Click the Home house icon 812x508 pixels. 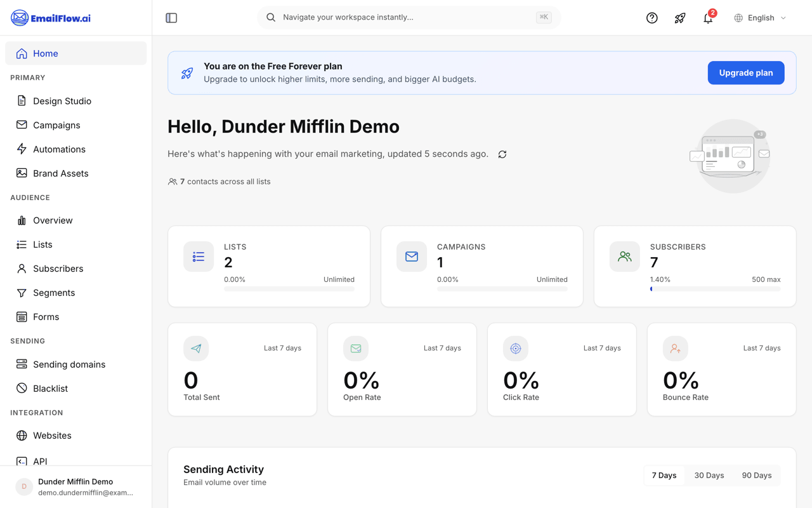pos(22,53)
